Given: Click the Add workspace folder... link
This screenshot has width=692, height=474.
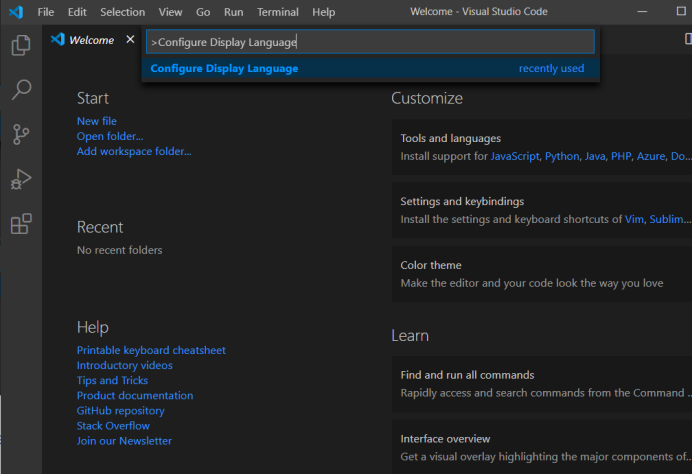Looking at the screenshot, I should pos(134,151).
